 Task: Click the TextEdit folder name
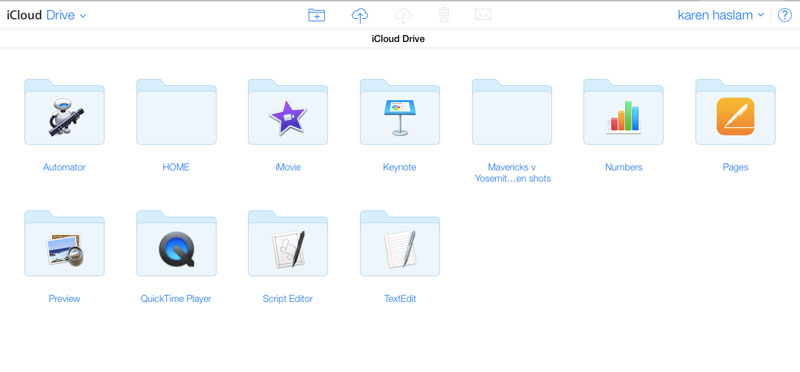pos(400,299)
